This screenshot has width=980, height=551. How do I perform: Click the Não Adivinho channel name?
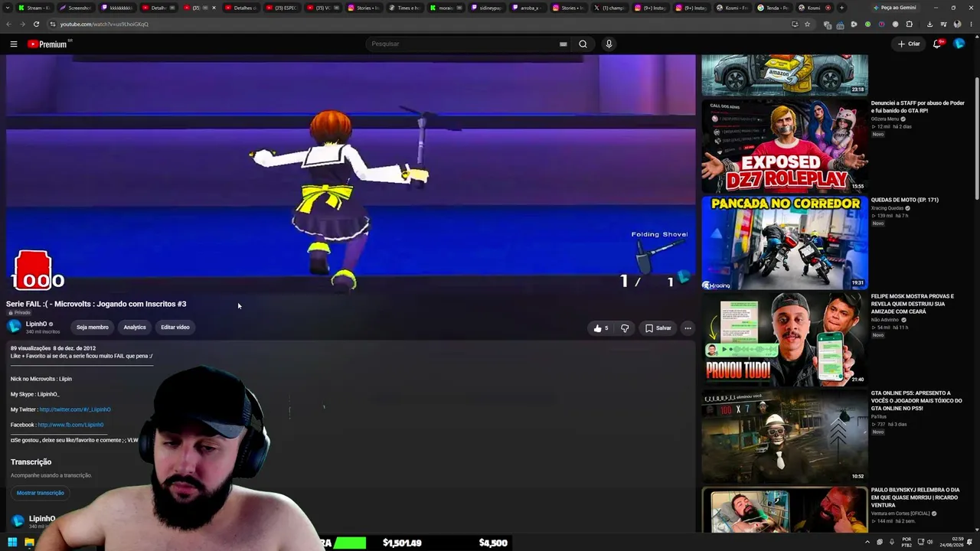click(885, 320)
